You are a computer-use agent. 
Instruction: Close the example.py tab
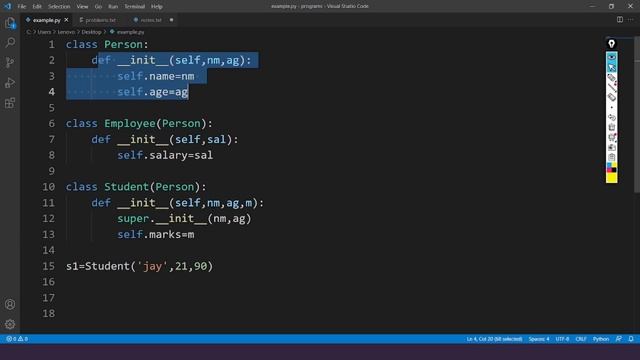(x=66, y=20)
